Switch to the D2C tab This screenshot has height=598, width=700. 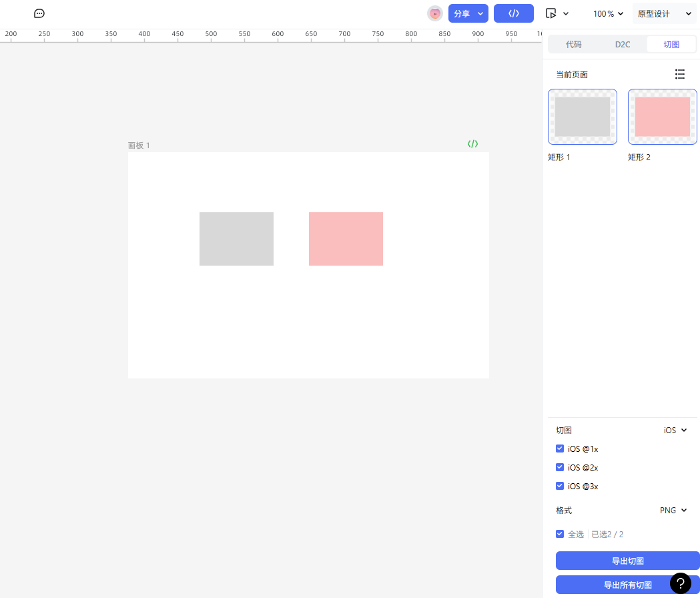point(622,44)
